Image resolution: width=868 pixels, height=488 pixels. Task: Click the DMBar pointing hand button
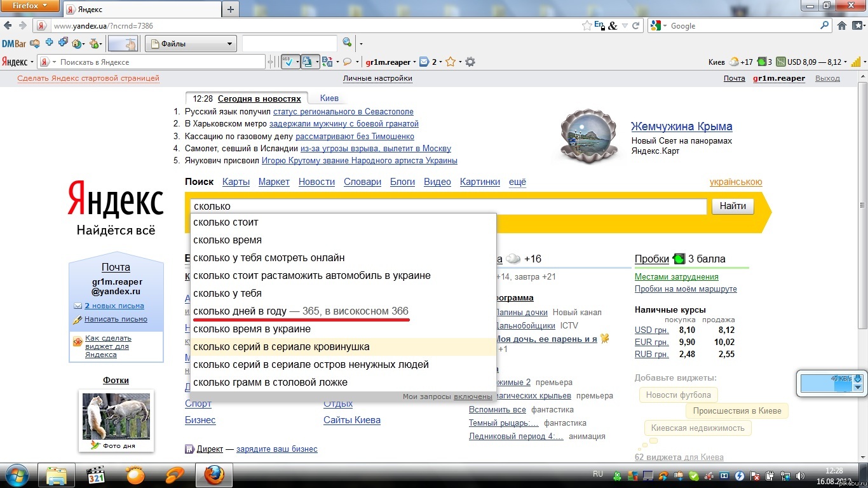pyautogui.click(x=123, y=44)
